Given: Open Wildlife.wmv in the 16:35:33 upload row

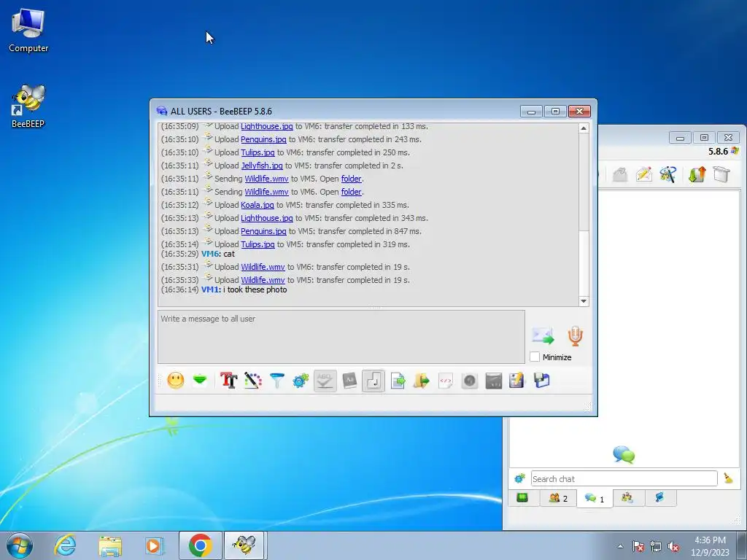Looking at the screenshot, I should (263, 280).
